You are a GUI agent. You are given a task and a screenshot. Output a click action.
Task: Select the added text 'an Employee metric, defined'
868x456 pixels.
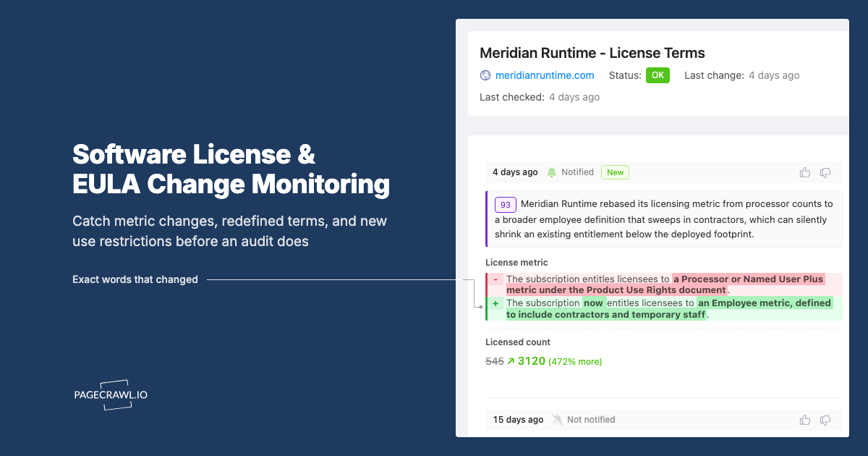(765, 303)
